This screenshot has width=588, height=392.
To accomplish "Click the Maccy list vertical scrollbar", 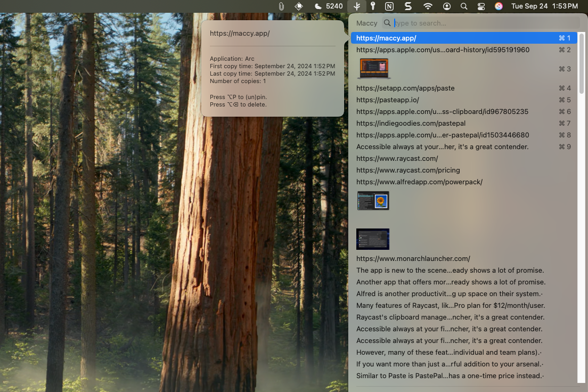I will tap(581, 63).
